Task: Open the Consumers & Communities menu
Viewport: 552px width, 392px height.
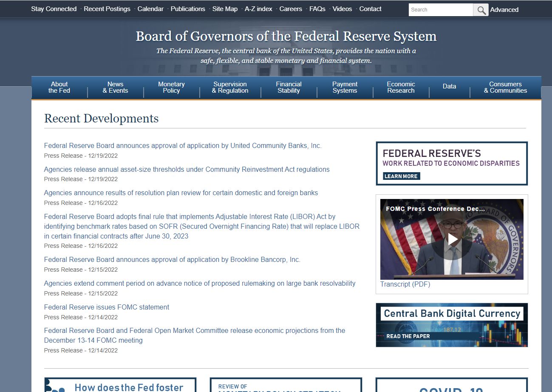Action: (505, 88)
